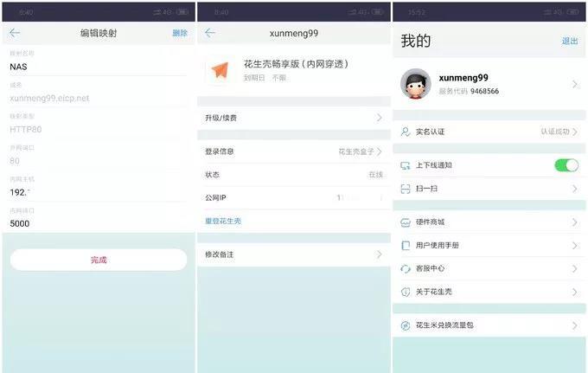
Task: Toggle the 上下线通知 switch off
Action: click(566, 165)
